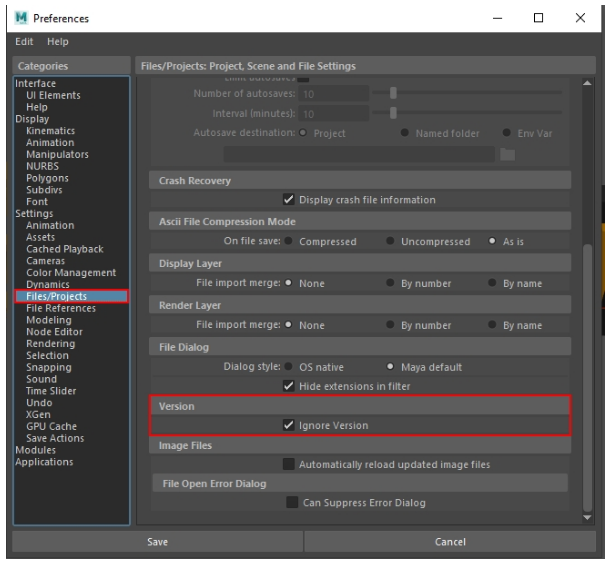Screen dimensions: 609x564
Task: Click the Maya logo icon in title bar
Action: click(21, 18)
